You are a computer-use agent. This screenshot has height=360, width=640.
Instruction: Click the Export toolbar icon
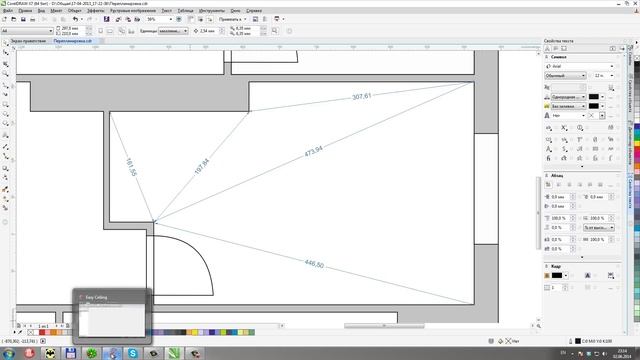128,19
